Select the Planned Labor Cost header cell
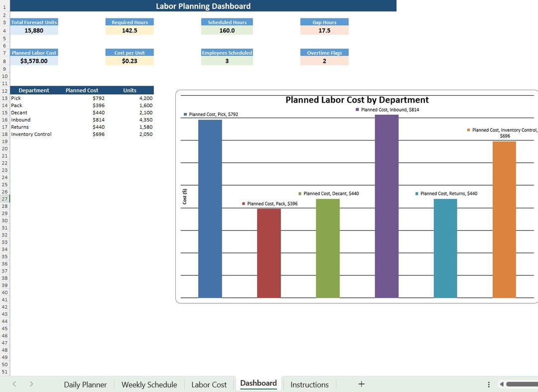 pyautogui.click(x=34, y=53)
